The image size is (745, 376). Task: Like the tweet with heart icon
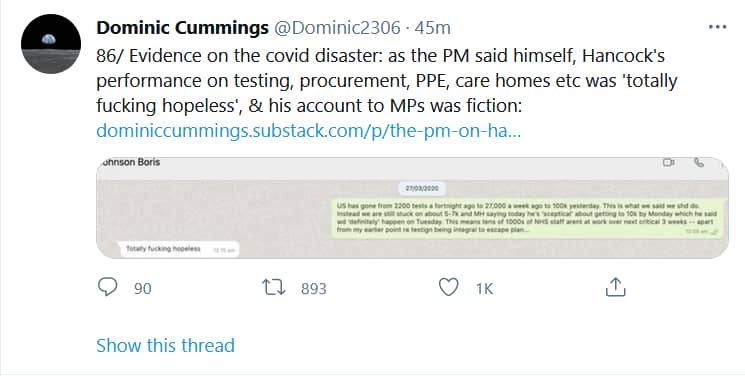[x=449, y=287]
